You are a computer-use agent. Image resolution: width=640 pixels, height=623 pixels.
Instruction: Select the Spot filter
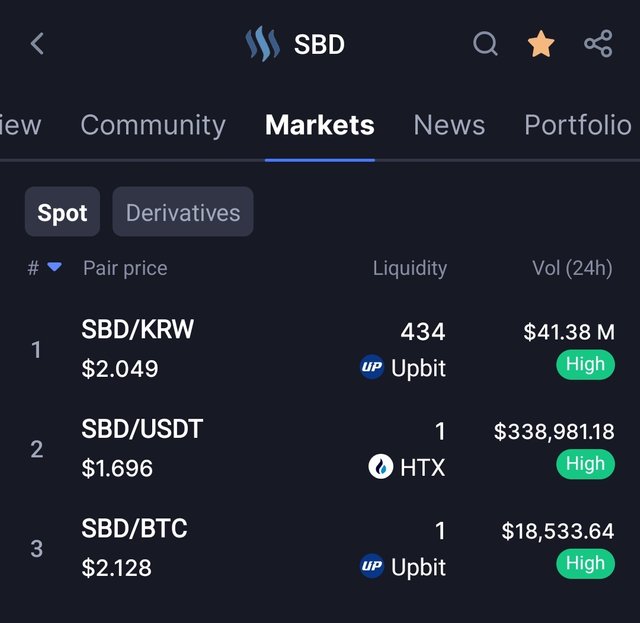[62, 212]
